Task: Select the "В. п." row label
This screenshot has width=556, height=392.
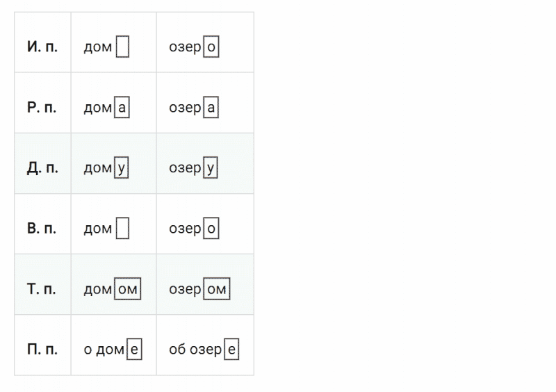Action: (x=42, y=229)
